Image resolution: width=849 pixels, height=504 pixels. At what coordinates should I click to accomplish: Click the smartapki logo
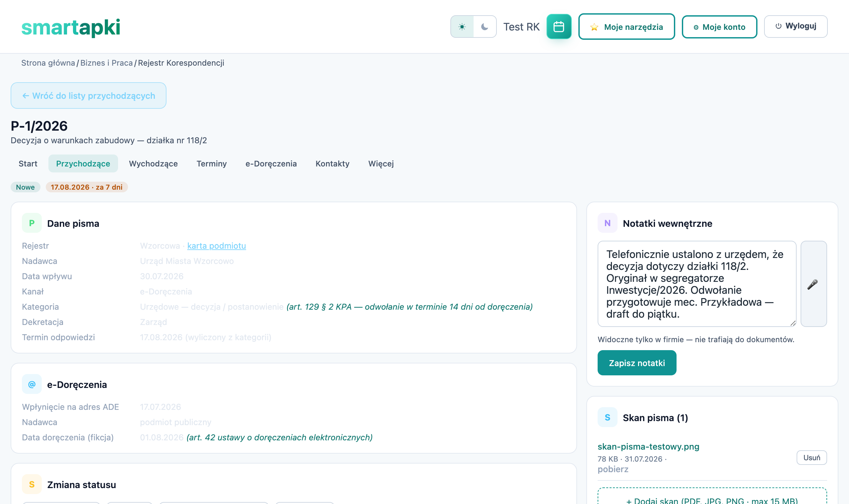tap(71, 27)
